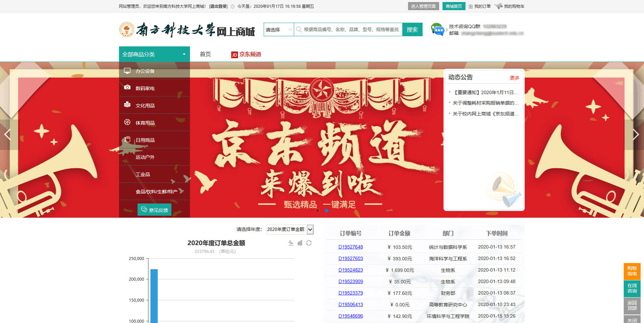Select 数码家电 category text
Screen dimensions: 644x323
(x=145, y=88)
